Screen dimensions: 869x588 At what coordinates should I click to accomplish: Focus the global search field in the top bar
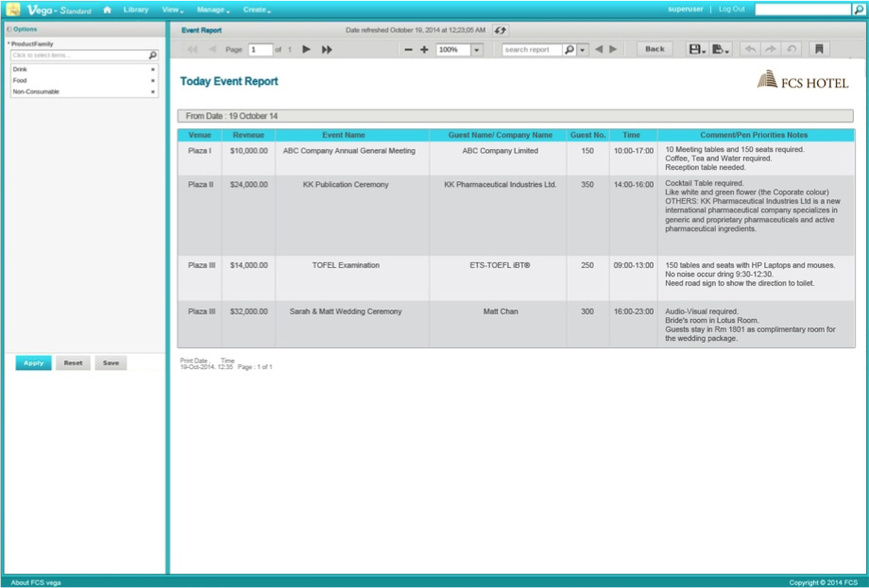pyautogui.click(x=803, y=9)
